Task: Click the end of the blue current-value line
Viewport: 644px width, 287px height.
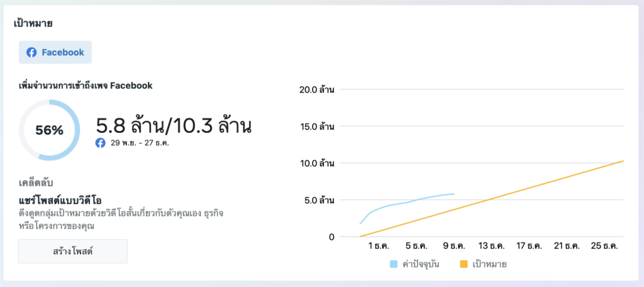Action: click(454, 194)
